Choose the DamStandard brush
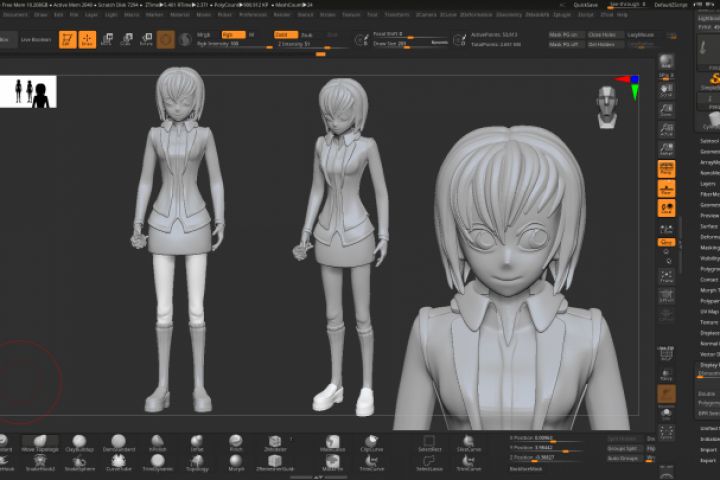The height and width of the screenshot is (480, 720). (118, 443)
